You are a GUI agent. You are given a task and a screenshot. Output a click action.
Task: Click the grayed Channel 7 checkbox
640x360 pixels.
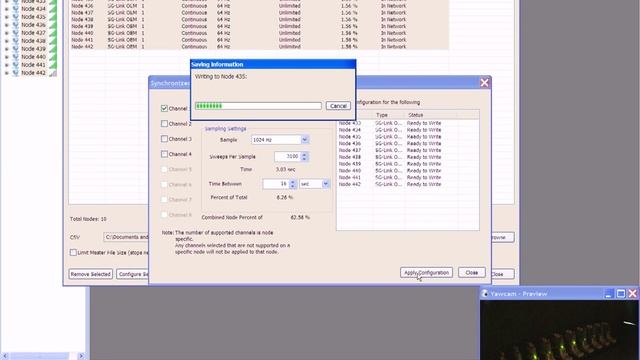[x=164, y=200]
